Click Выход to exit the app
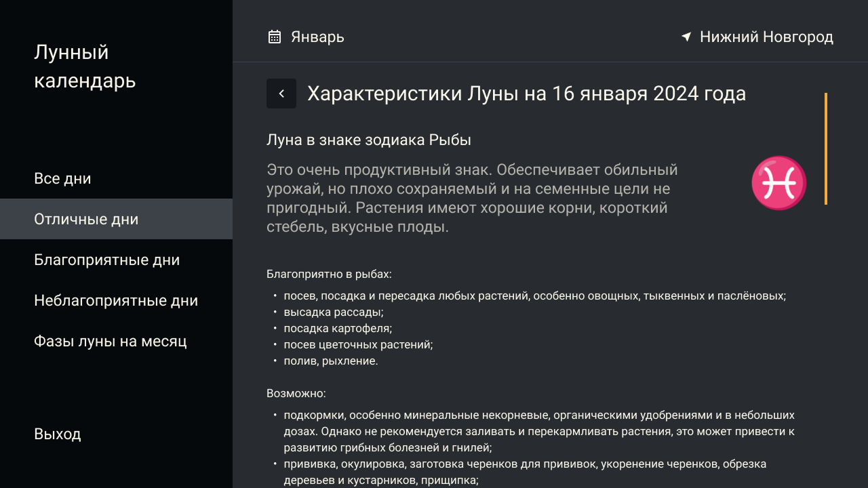 tap(58, 434)
